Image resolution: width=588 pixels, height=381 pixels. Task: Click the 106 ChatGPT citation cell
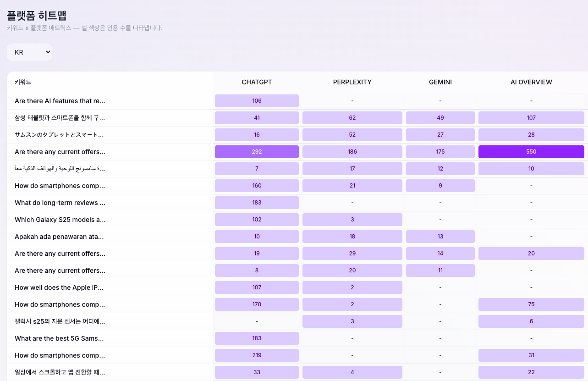[257, 101]
